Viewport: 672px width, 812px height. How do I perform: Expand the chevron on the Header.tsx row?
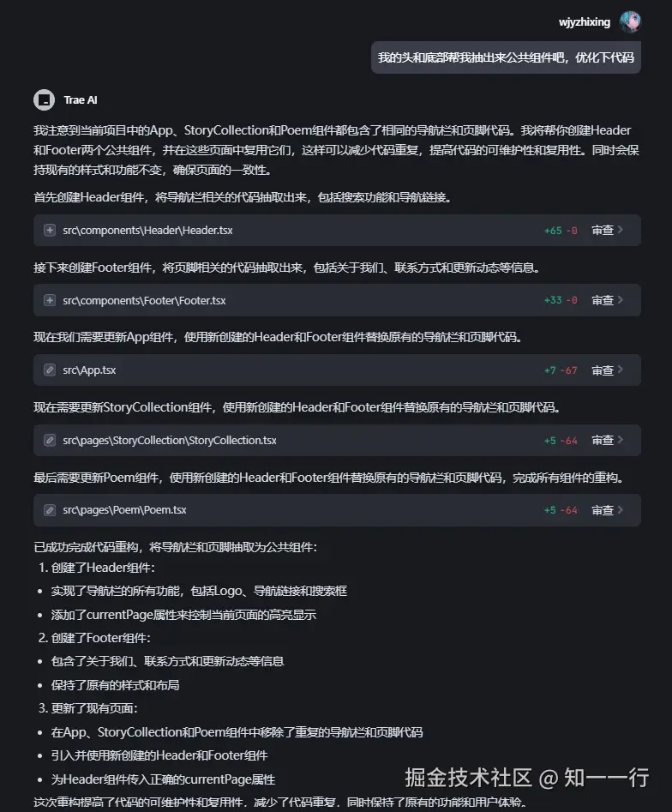(621, 231)
